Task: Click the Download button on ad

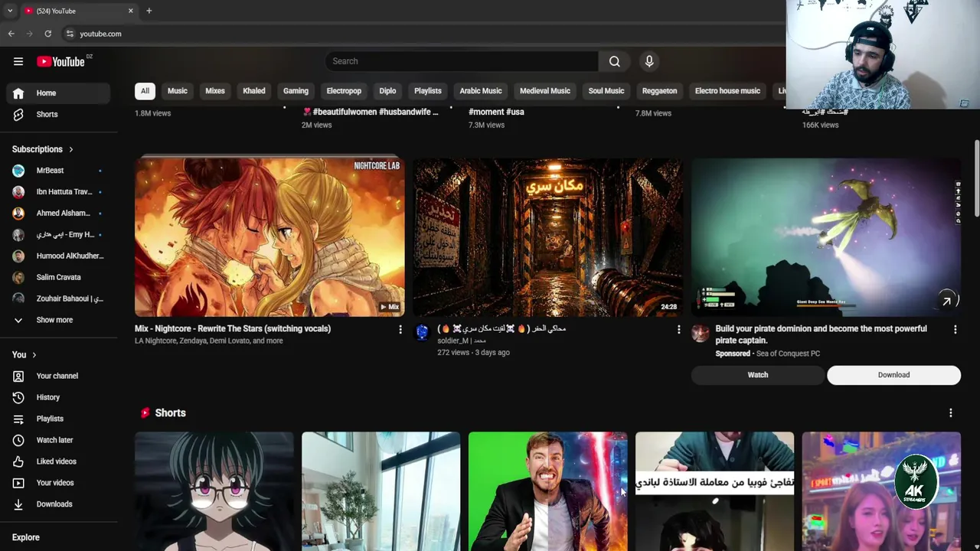Action: [x=893, y=375]
